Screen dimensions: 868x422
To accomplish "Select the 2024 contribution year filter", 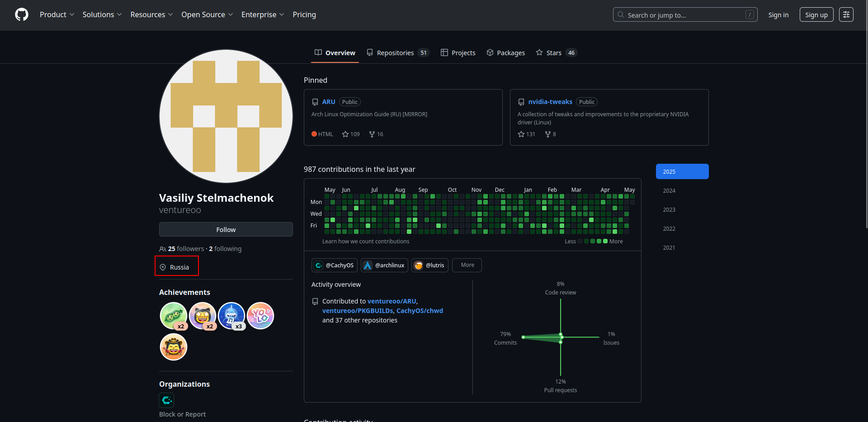I will [x=669, y=191].
